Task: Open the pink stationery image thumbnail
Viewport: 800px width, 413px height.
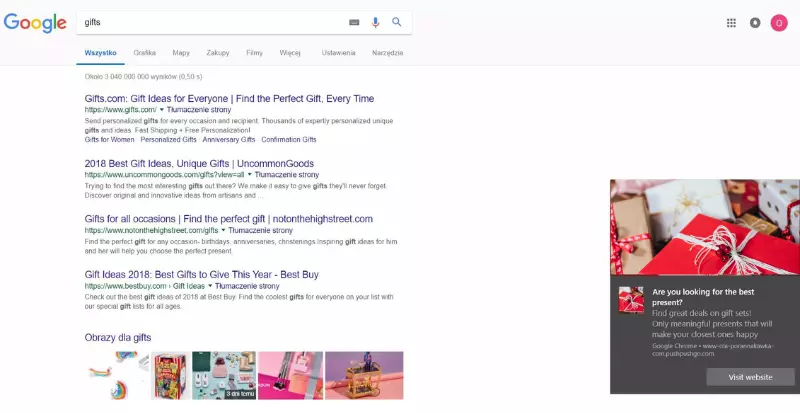Action: tap(291, 375)
